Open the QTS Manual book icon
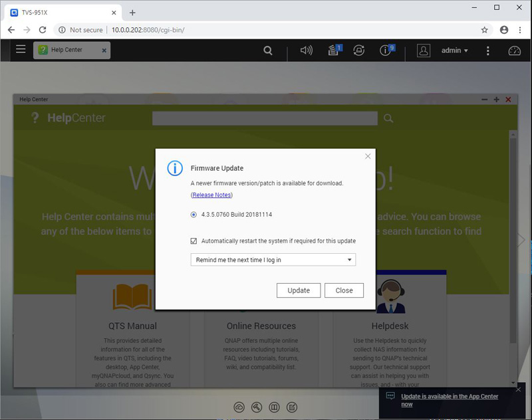The height and width of the screenshot is (420, 532). pyautogui.click(x=132, y=297)
